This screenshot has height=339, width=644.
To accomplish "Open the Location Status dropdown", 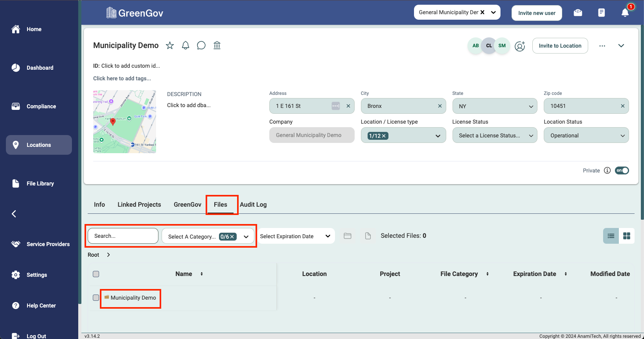I will [x=586, y=135].
